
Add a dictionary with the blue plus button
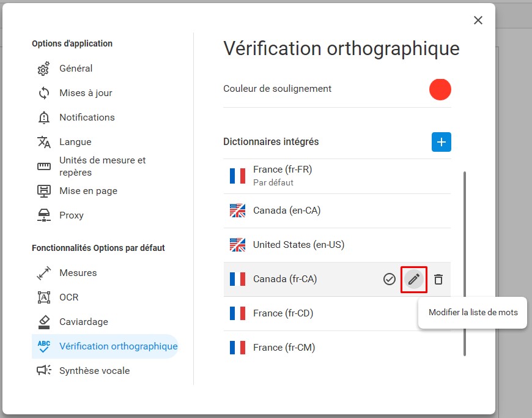[x=441, y=142]
